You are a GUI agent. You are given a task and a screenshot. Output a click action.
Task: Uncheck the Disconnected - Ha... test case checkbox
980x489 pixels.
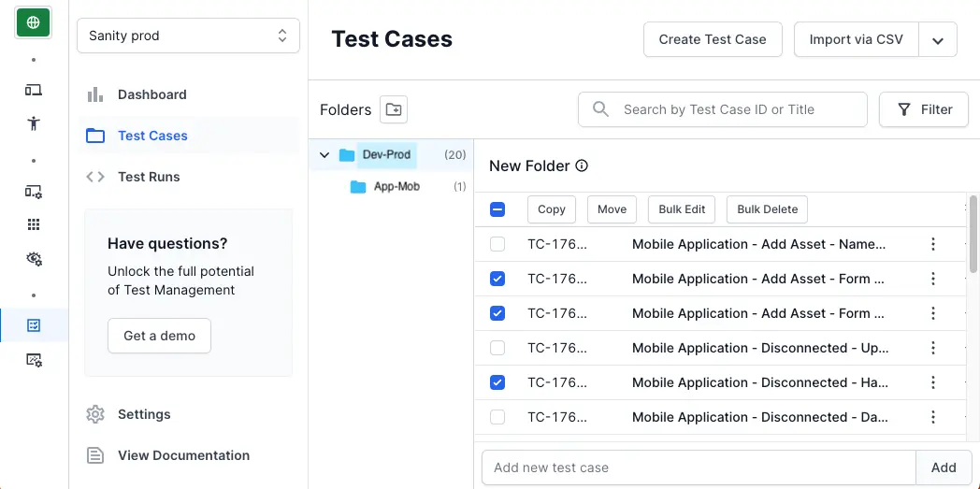(497, 382)
